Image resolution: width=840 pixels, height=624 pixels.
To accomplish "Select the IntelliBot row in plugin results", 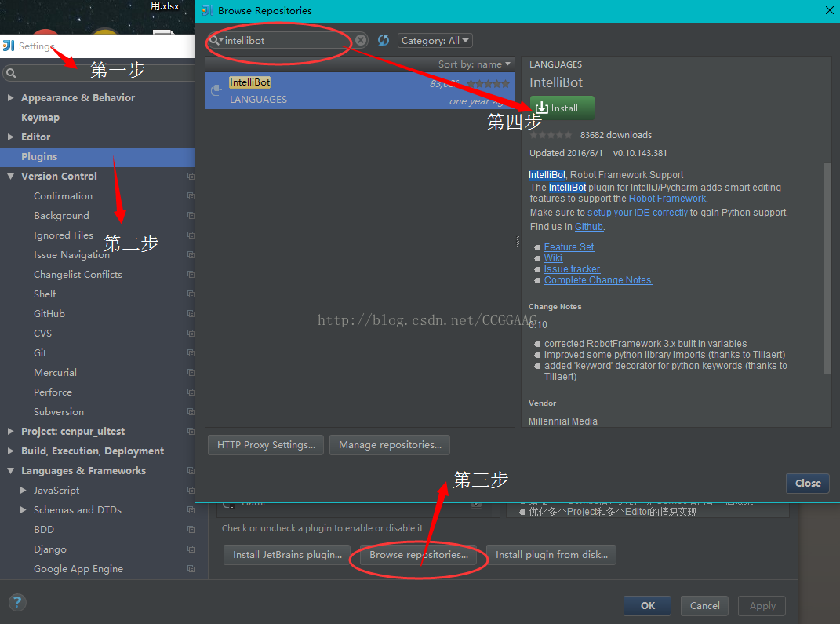I will pyautogui.click(x=359, y=90).
